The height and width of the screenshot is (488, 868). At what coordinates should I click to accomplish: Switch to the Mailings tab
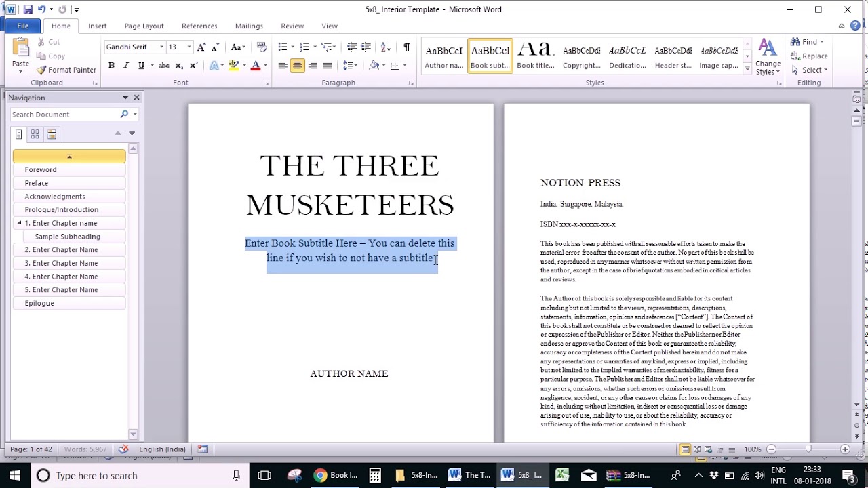248,26
